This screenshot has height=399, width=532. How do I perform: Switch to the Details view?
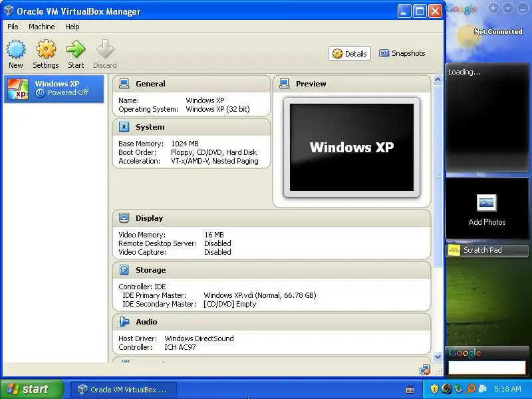coord(350,54)
